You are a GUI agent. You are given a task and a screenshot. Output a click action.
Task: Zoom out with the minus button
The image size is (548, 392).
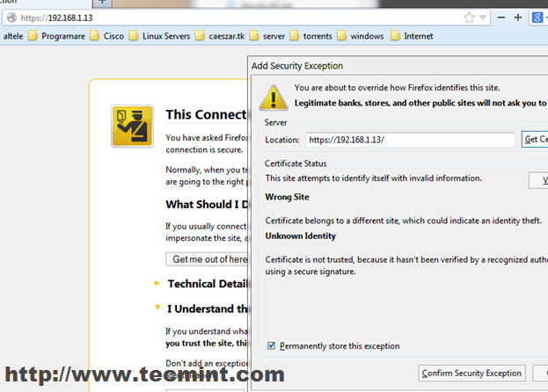(x=501, y=18)
